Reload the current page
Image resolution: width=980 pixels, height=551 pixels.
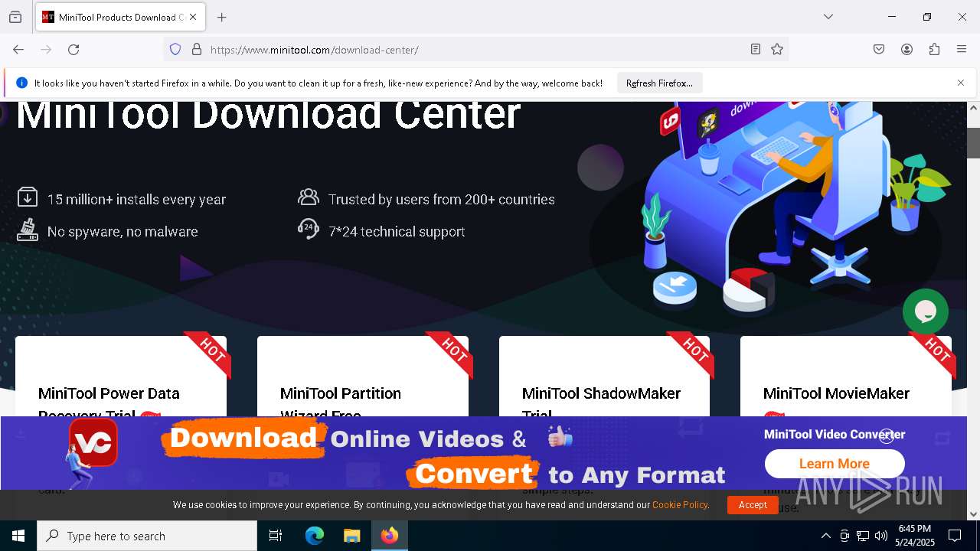click(x=73, y=49)
